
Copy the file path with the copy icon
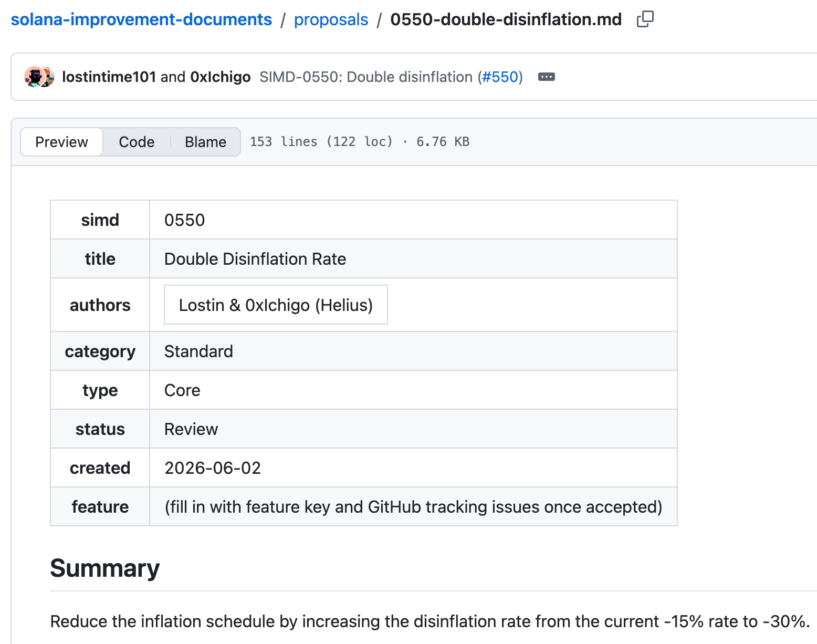click(x=645, y=19)
